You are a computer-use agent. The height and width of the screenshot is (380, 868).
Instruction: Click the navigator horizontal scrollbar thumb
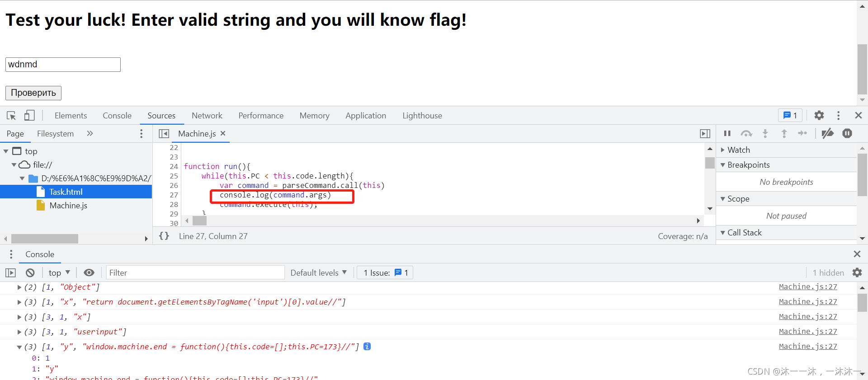pos(45,238)
